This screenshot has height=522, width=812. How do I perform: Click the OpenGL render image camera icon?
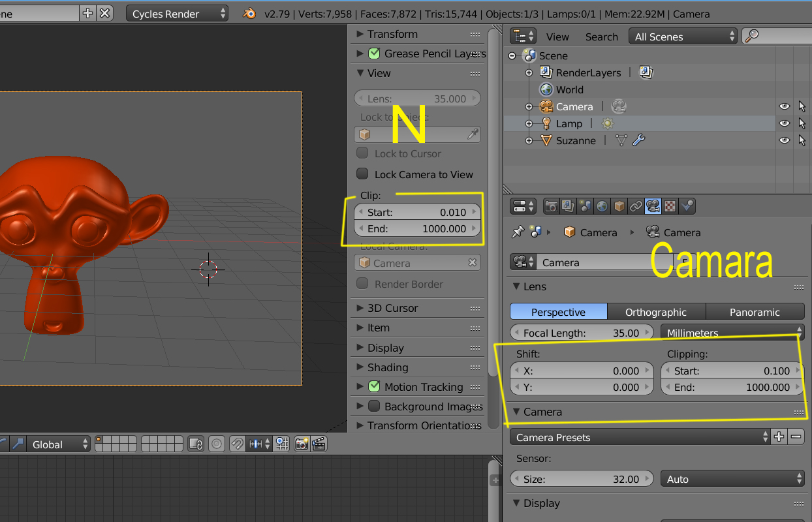tap(302, 444)
